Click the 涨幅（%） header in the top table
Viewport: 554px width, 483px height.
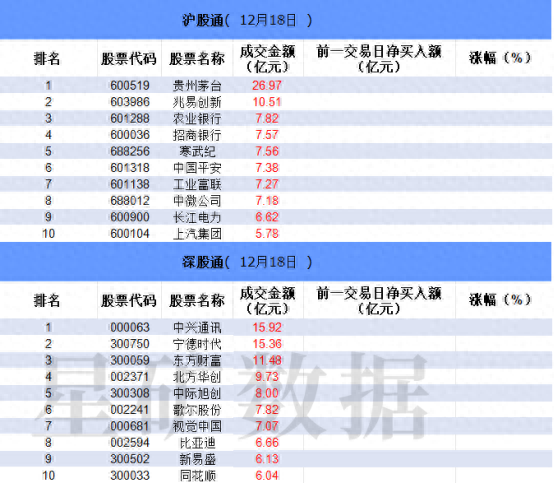[x=500, y=58]
